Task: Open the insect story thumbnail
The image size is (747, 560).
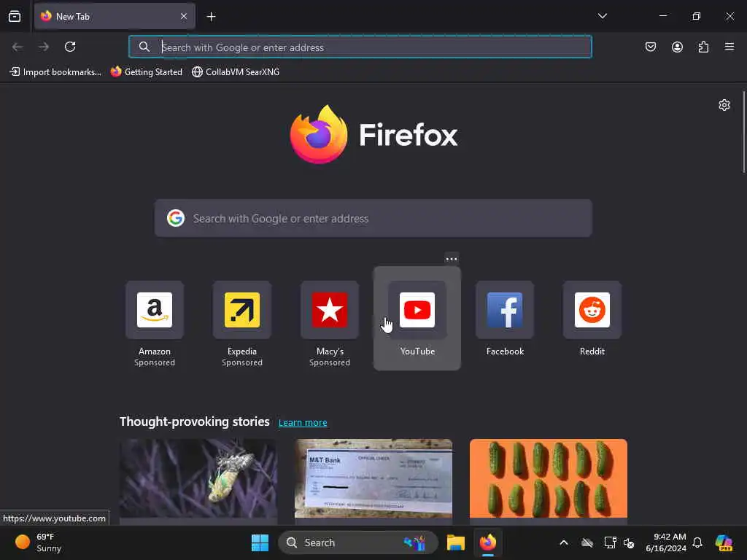Action: [198, 478]
